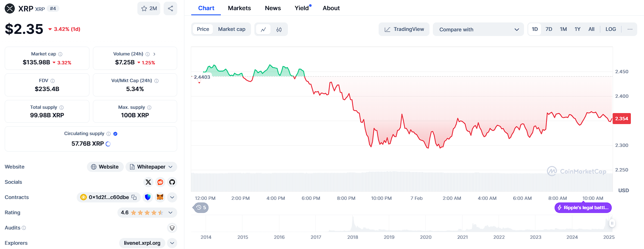Expand the Rating 4.6 details
This screenshot has height=249, width=644.
point(170,213)
